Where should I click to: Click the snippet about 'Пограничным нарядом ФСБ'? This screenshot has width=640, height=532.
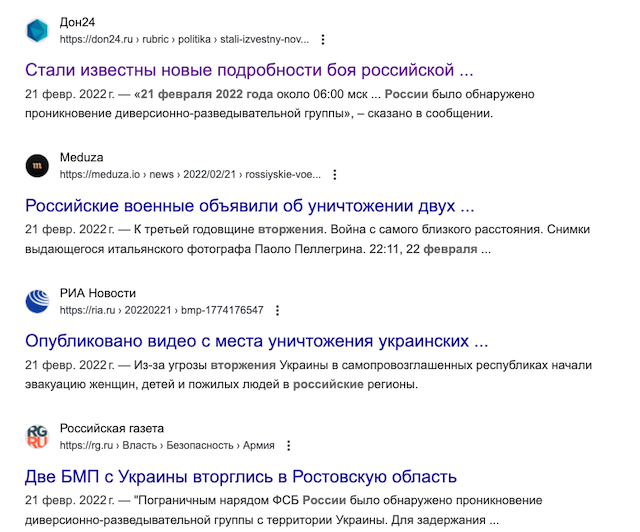click(x=284, y=510)
